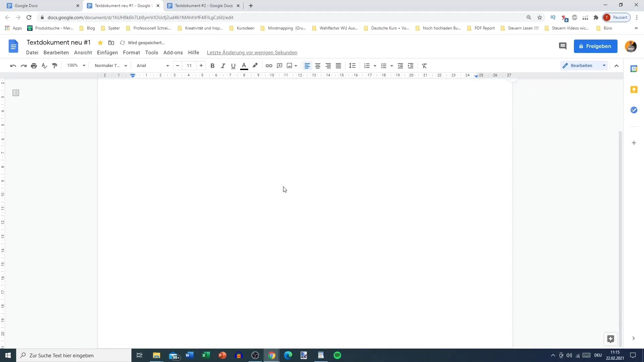Toggle the zoom level percentage display
Image resolution: width=644 pixels, height=362 pixels.
(x=75, y=65)
